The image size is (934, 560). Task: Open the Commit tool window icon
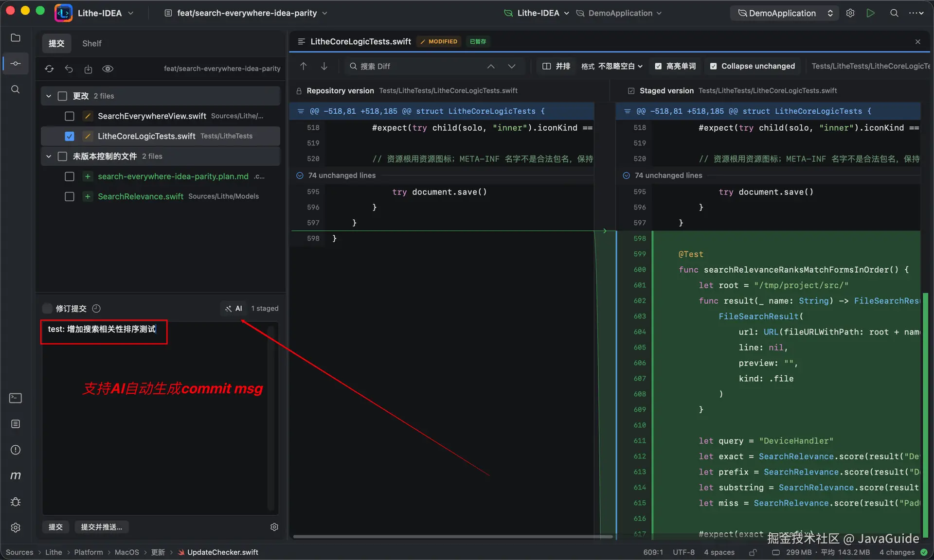click(x=16, y=64)
